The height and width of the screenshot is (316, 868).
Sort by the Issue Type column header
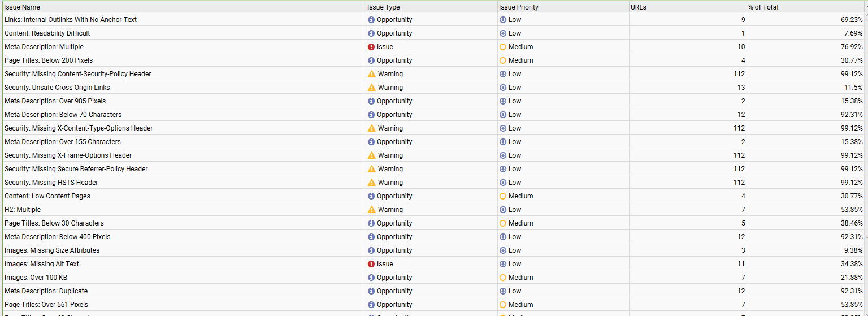[383, 7]
